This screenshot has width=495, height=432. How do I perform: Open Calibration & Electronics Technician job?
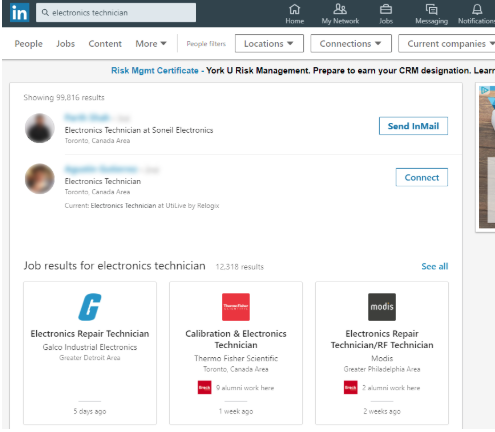[x=236, y=339]
